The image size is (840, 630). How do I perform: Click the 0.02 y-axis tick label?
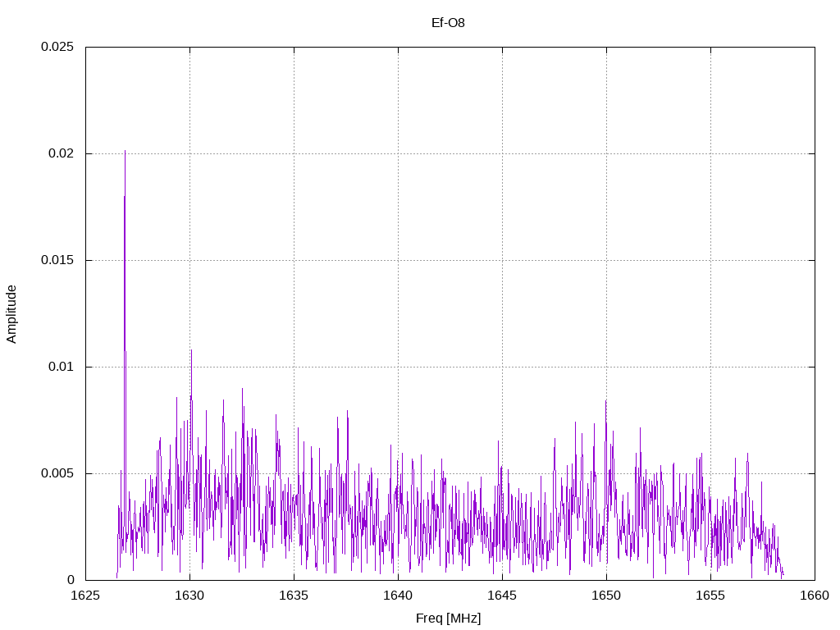(61, 153)
